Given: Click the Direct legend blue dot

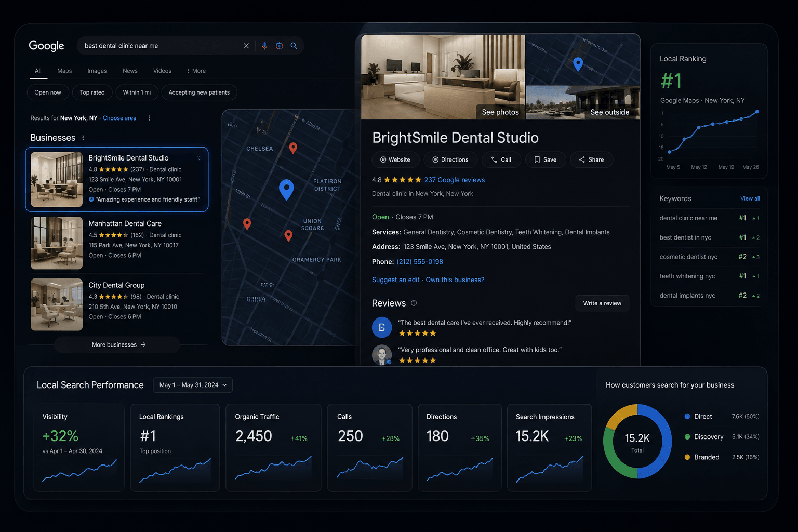Looking at the screenshot, I should coord(687,416).
